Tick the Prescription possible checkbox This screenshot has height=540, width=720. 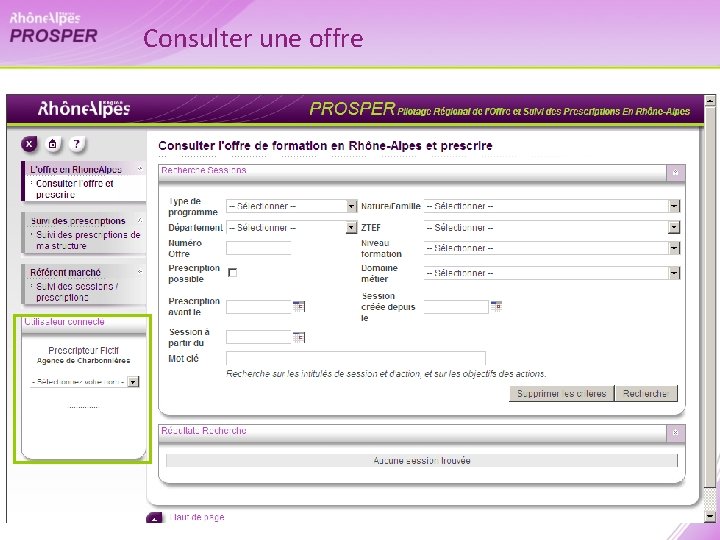pyautogui.click(x=233, y=273)
